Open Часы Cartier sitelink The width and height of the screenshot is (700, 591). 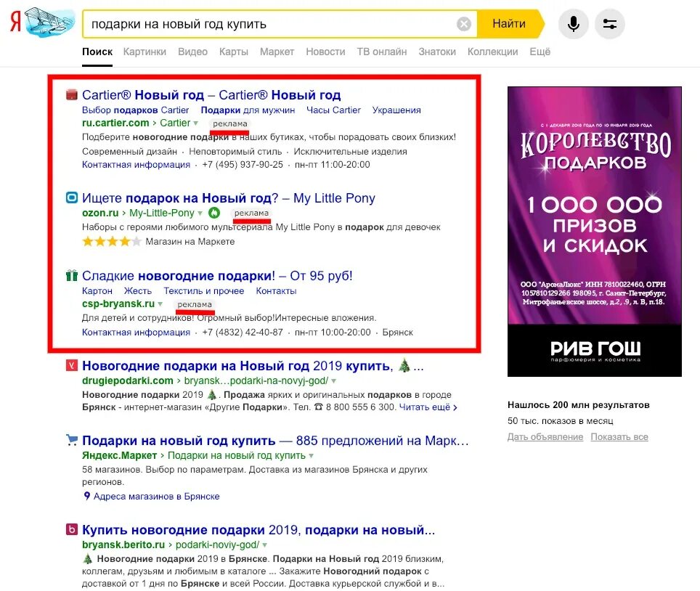333,110
